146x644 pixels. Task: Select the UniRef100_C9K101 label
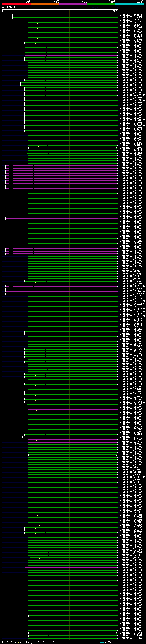(x=131, y=276)
